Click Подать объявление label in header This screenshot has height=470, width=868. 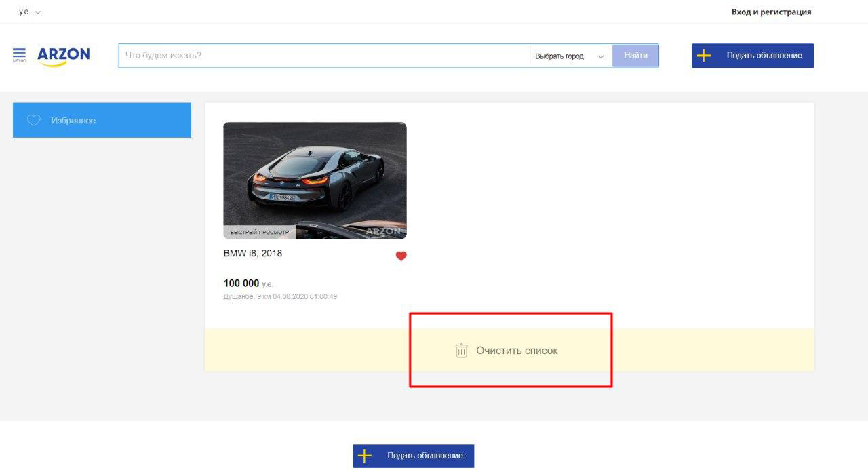pos(764,56)
